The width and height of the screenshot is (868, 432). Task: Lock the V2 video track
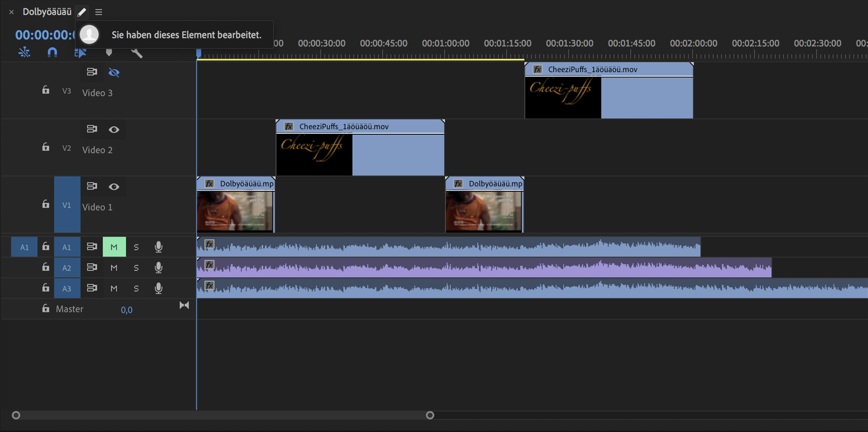pos(46,147)
